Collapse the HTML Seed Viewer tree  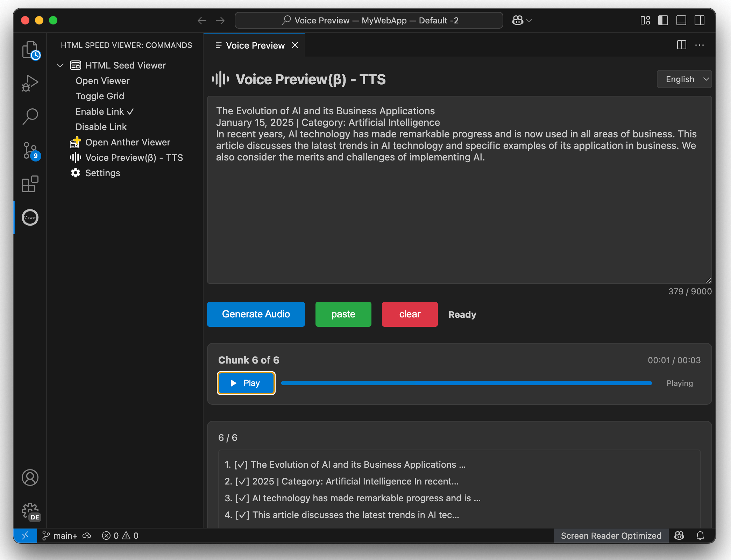(x=60, y=65)
